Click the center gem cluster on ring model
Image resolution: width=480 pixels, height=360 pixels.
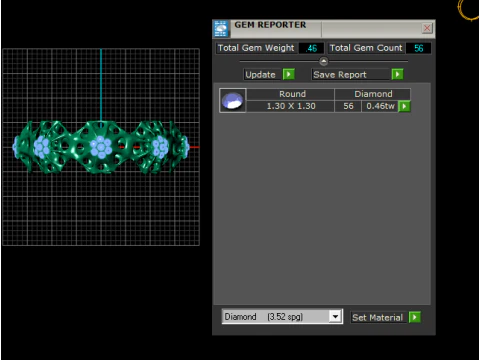(101, 147)
